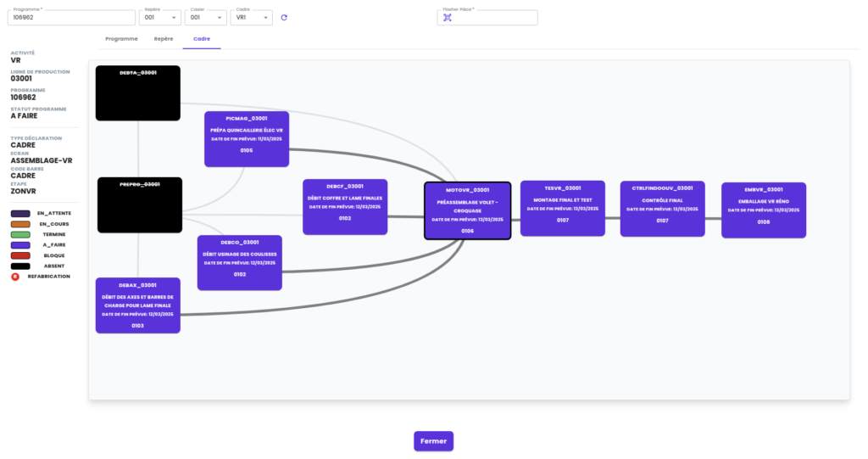Click the Programme number input field

point(72,18)
